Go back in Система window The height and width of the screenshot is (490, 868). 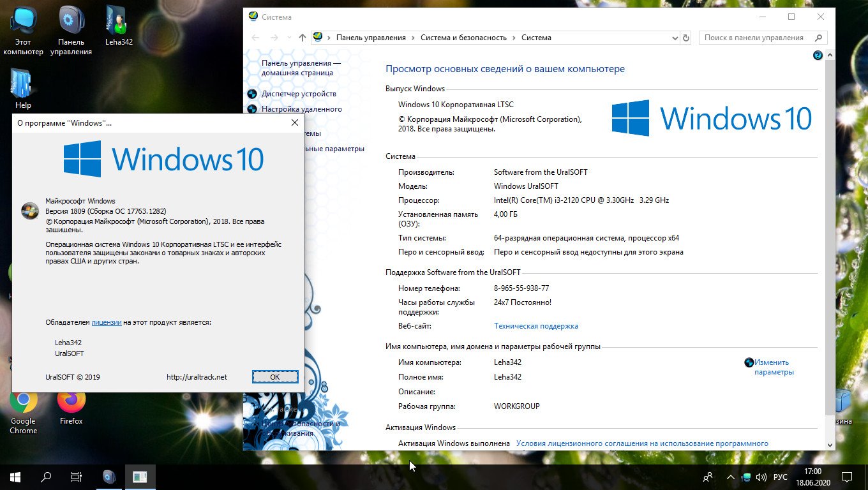click(x=256, y=38)
